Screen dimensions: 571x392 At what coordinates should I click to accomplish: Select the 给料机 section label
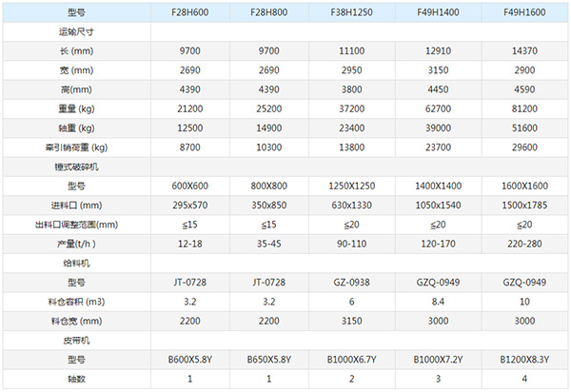tap(76, 263)
